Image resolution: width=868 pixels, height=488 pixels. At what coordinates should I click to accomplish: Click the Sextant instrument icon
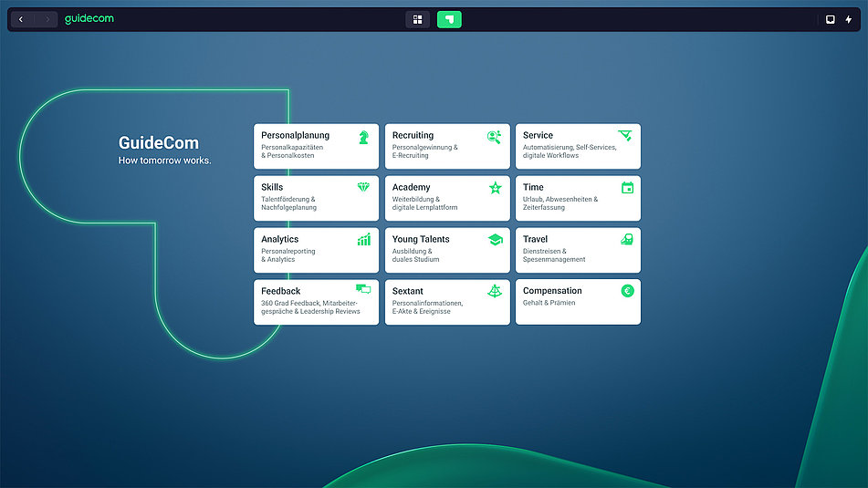point(495,291)
